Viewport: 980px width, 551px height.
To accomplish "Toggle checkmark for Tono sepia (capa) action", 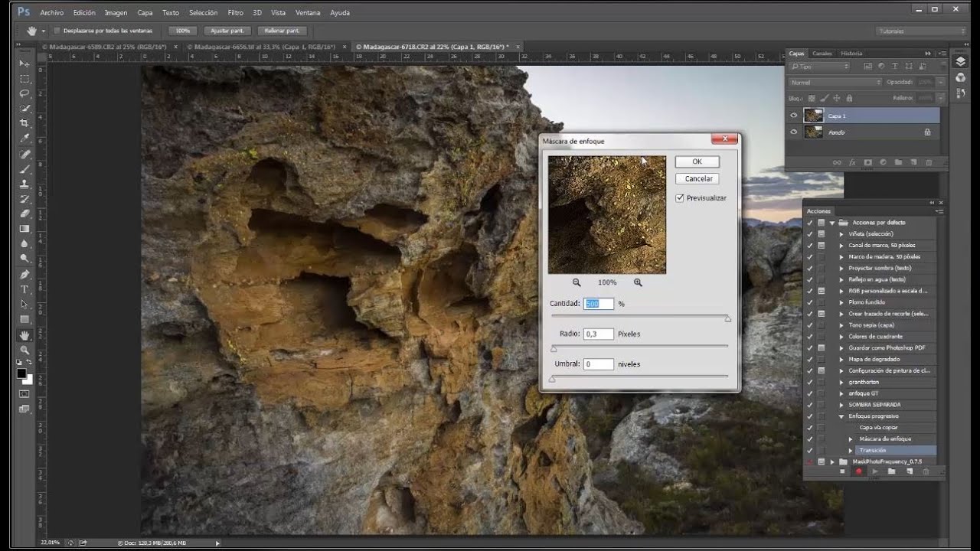I will click(810, 325).
